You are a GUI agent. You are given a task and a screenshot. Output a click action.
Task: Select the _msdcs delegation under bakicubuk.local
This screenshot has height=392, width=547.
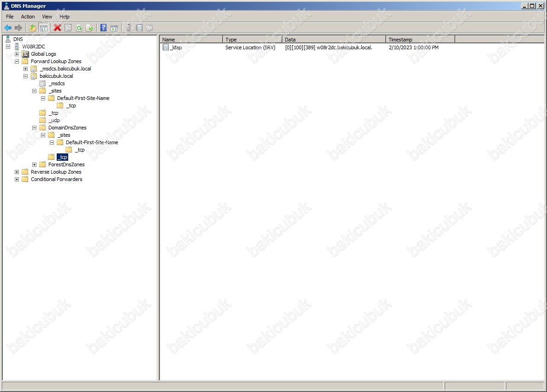pos(57,83)
